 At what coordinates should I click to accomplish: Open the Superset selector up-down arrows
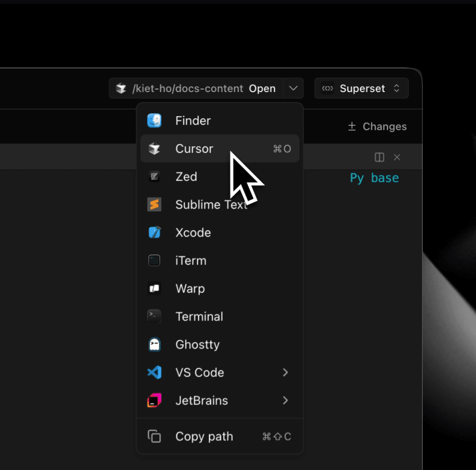click(397, 88)
